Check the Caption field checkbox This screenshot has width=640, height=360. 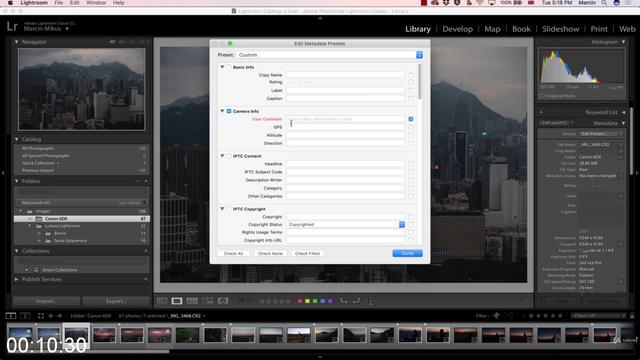click(411, 98)
